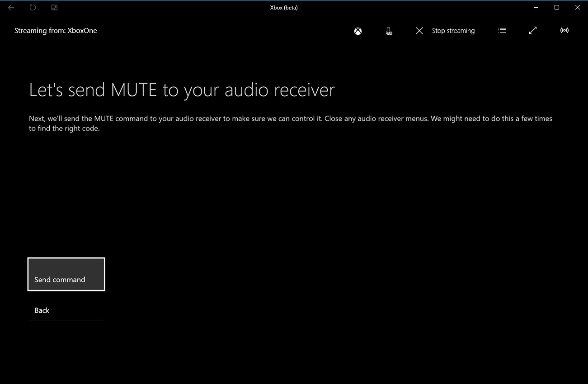Open the Xbox guide icon
This screenshot has width=588, height=384.
(358, 31)
